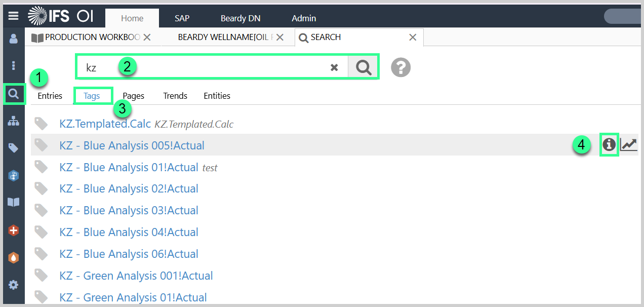Open KZ.Templated.Calc tag link
This screenshot has width=644, height=307.
click(x=105, y=124)
